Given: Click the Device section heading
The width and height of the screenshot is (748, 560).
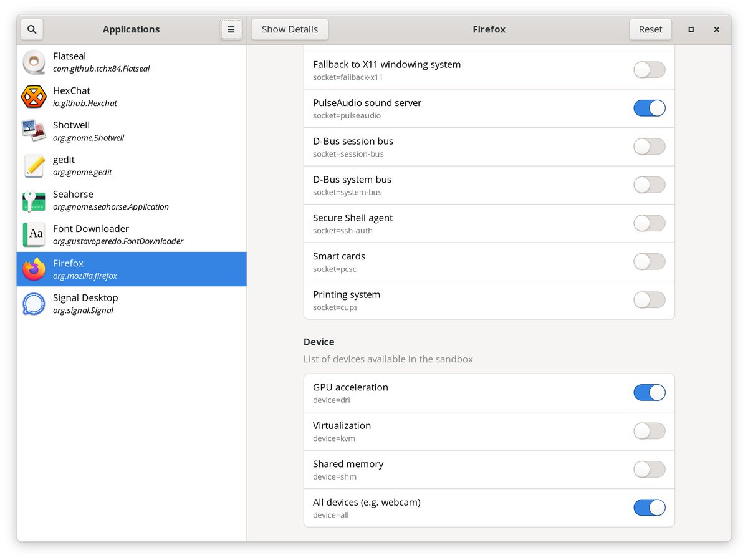Looking at the screenshot, I should click(x=319, y=342).
